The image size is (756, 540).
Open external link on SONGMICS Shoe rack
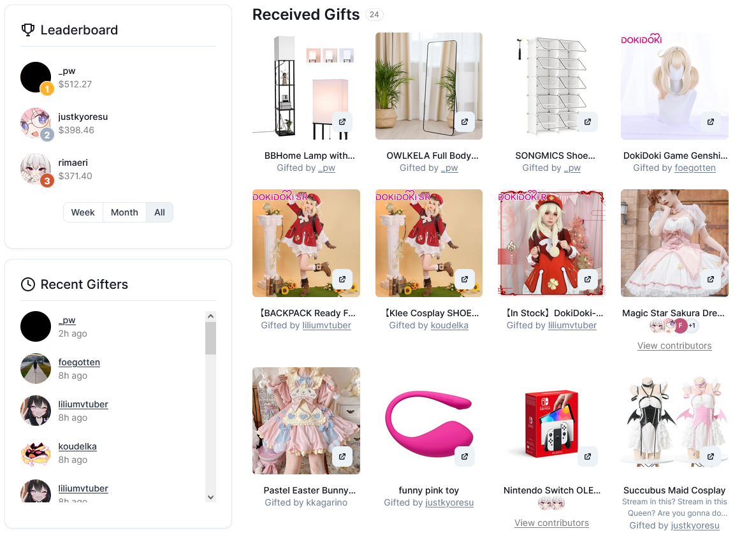pos(587,122)
